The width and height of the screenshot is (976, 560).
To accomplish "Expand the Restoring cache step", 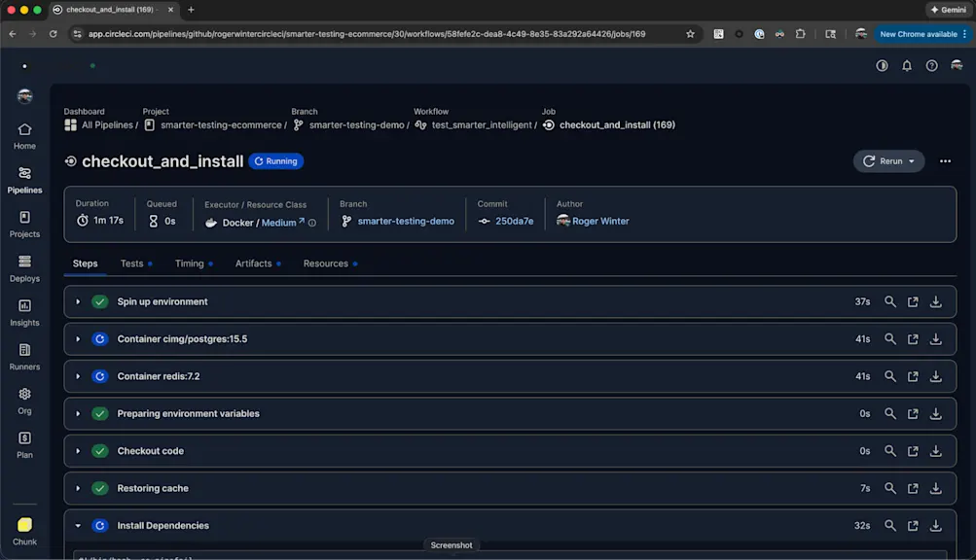I will pos(78,488).
